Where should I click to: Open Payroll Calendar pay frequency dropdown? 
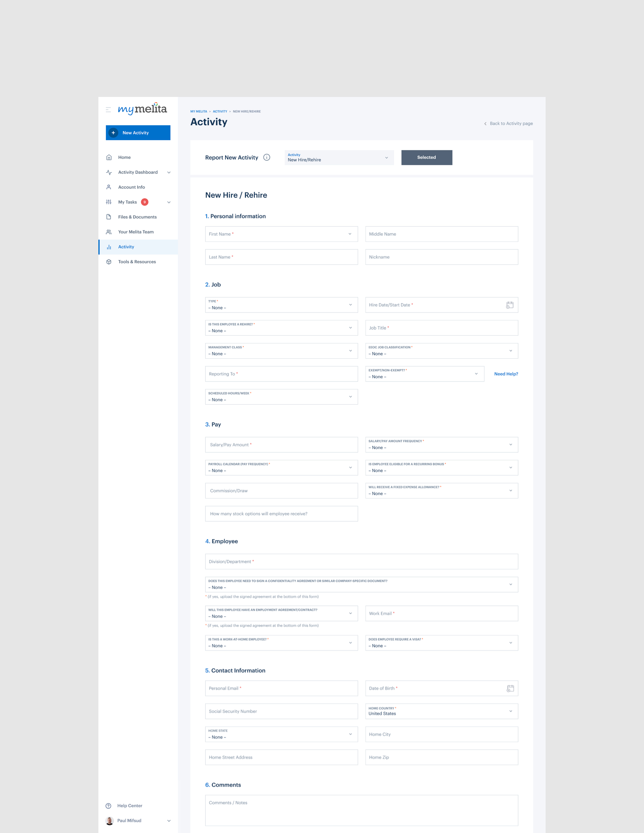click(x=281, y=468)
